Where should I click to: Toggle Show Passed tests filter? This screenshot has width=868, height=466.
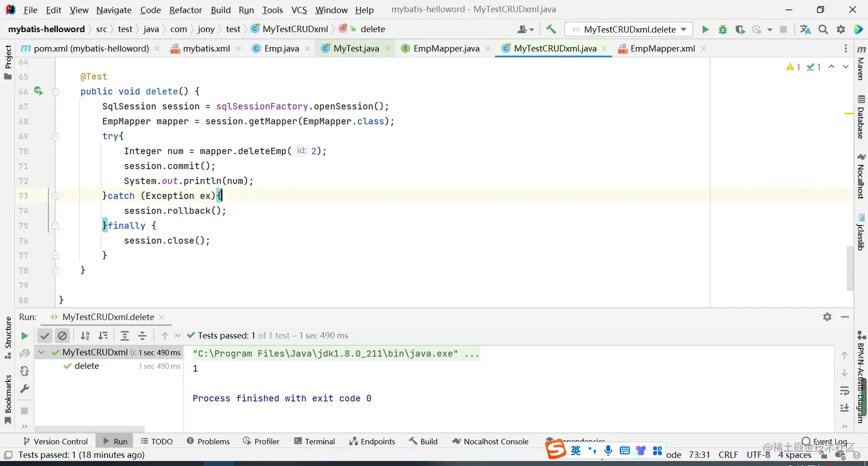click(45, 336)
